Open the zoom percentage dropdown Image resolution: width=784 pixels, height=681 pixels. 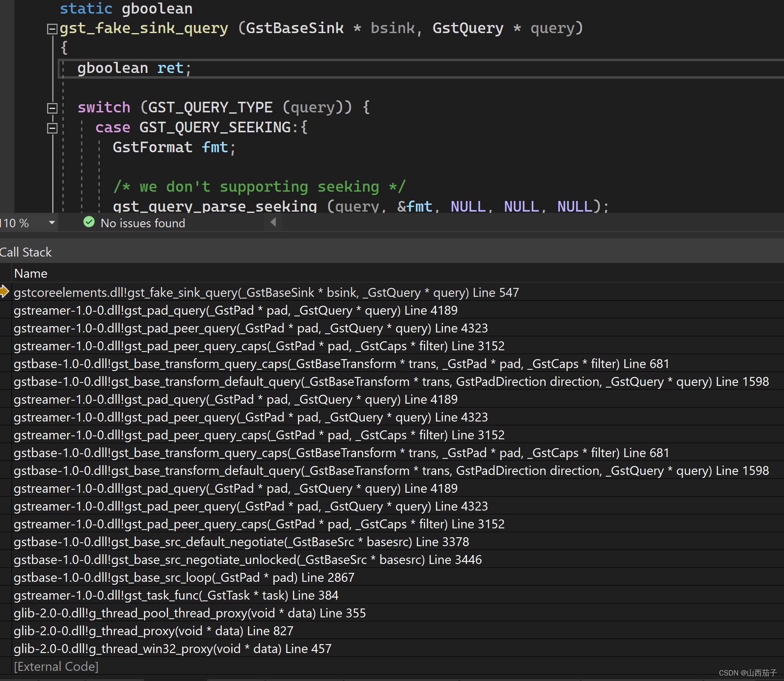pyautogui.click(x=52, y=223)
